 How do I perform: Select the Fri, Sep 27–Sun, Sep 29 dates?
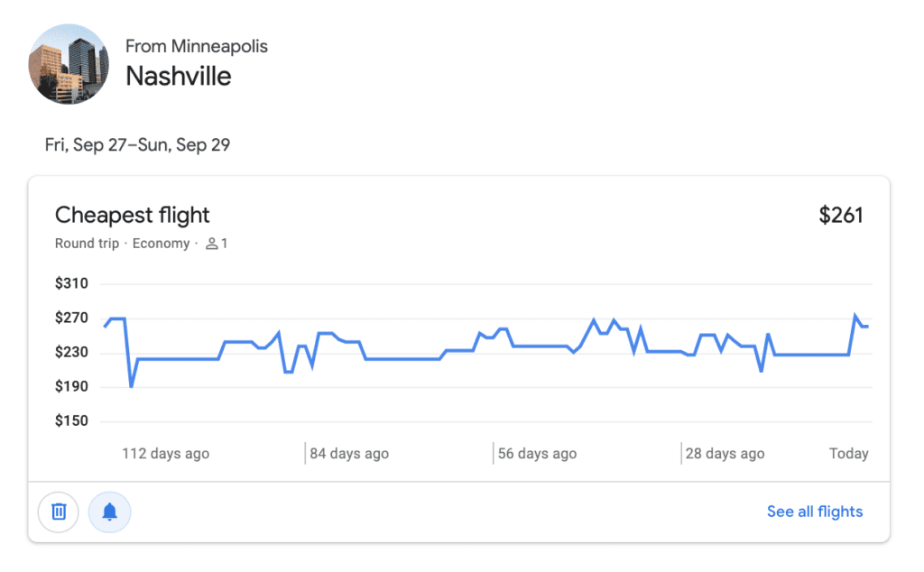pyautogui.click(x=137, y=144)
